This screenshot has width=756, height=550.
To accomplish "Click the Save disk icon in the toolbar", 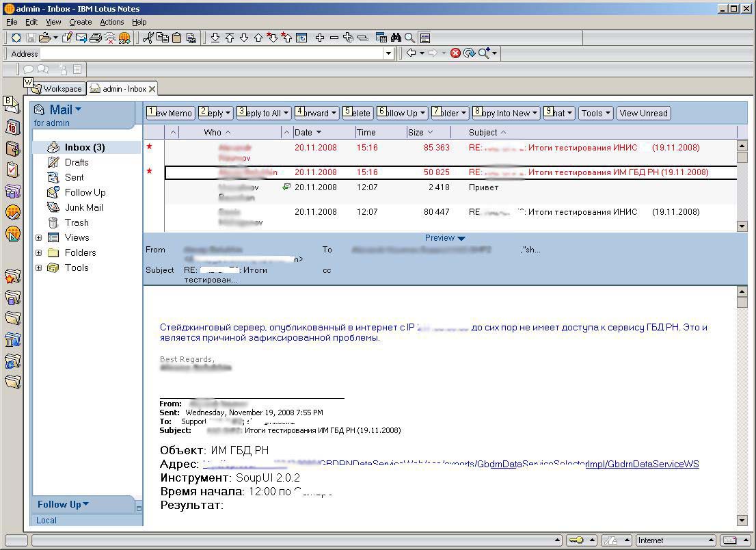I will point(31,38).
